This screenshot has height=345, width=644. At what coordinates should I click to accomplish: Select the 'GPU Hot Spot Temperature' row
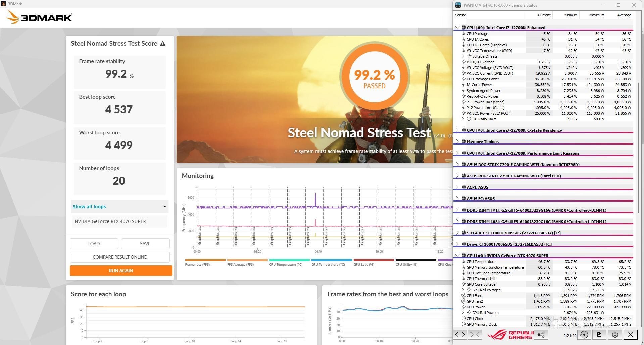pyautogui.click(x=543, y=273)
